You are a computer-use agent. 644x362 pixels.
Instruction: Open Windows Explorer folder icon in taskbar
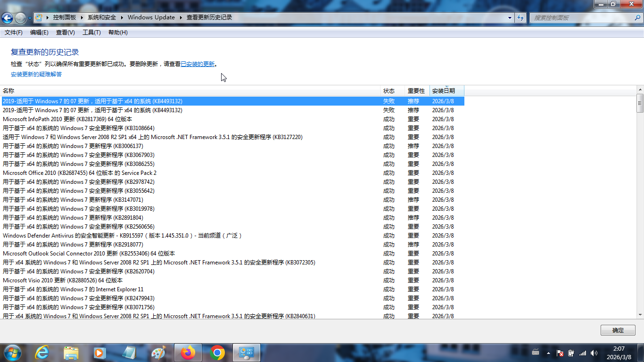(71, 353)
